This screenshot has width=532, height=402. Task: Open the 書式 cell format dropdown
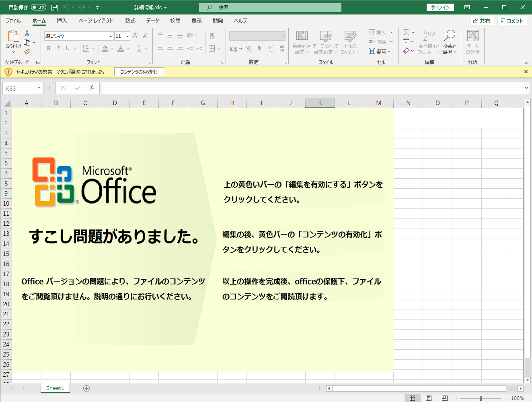[x=380, y=51]
